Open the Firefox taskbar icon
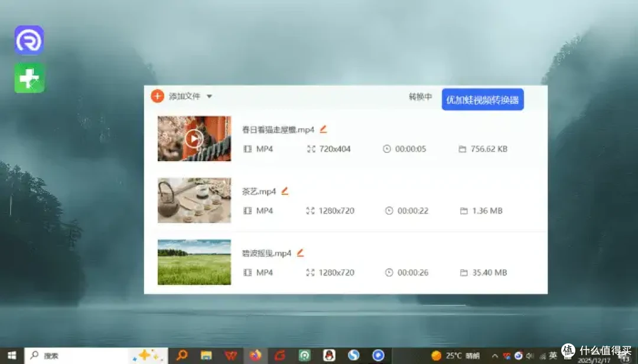Screen dimensions: 638x364 [x=256, y=356]
